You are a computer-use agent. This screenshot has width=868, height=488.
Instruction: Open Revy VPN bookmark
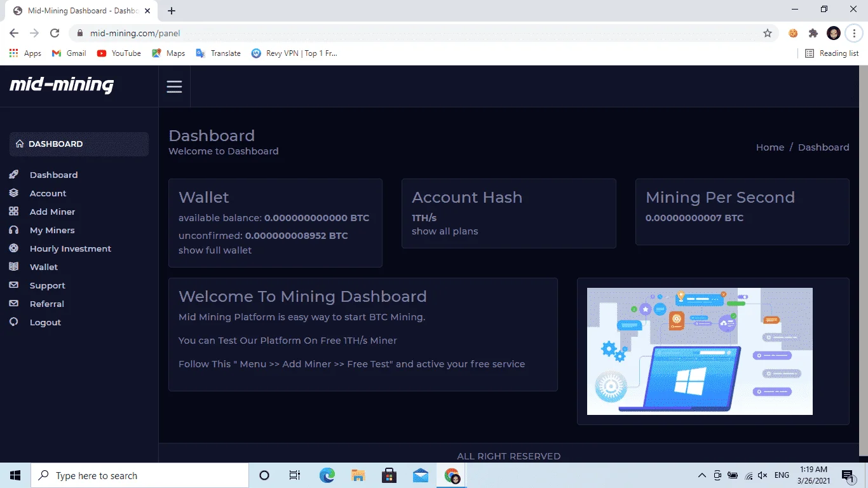[294, 53]
